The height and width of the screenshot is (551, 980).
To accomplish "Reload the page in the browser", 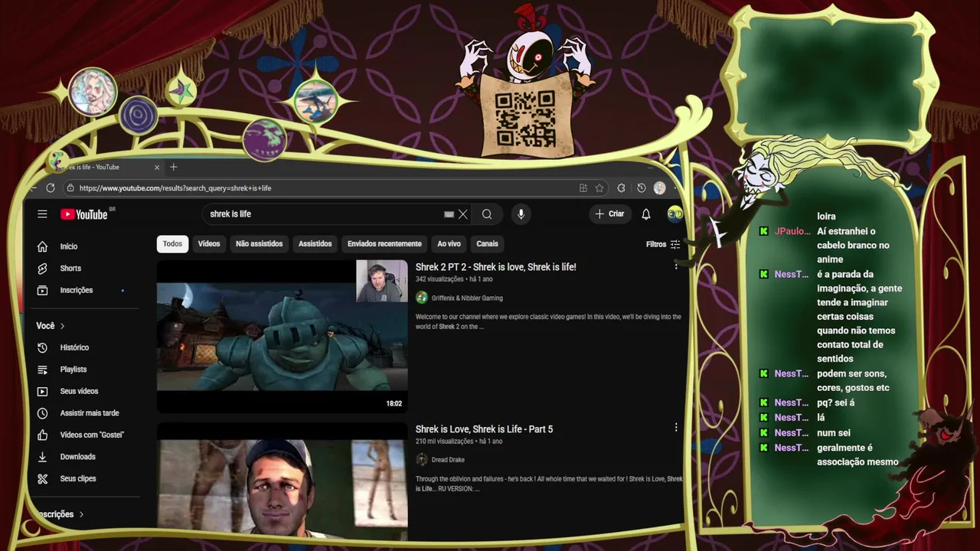I will click(51, 187).
